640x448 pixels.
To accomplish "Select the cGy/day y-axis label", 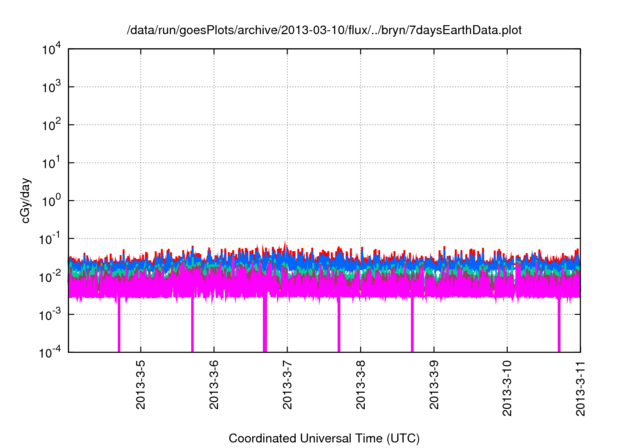I will coord(25,200).
